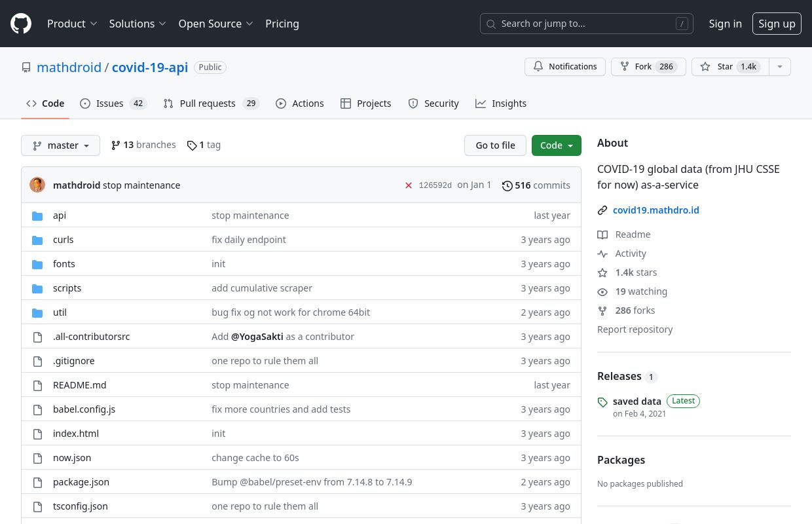Open the index.html file
This screenshot has height=524, width=812.
(76, 434)
